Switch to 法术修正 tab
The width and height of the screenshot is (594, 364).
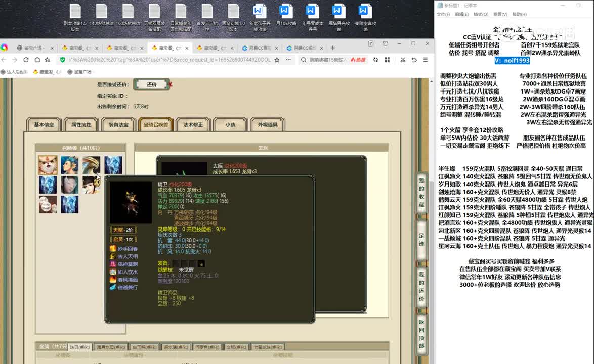(193, 124)
